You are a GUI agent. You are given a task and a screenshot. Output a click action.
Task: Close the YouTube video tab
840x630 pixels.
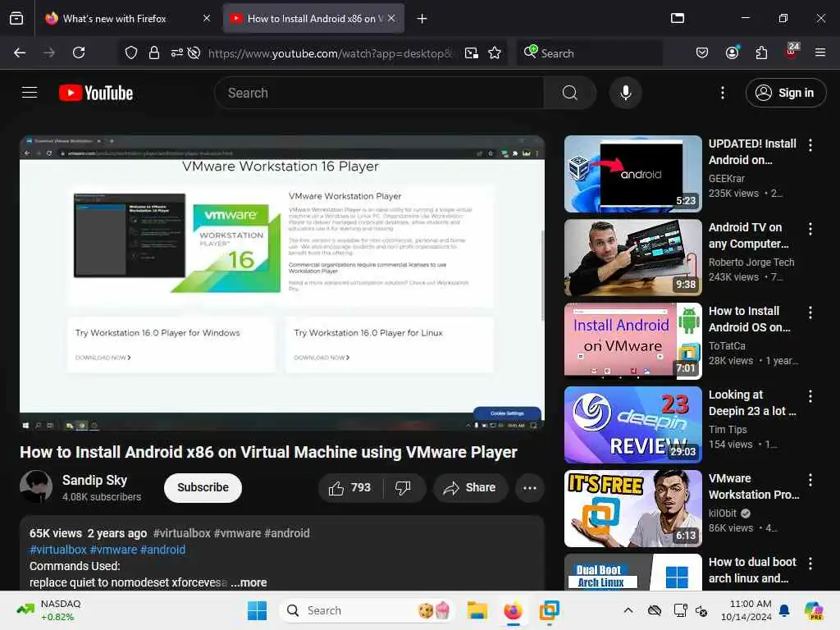point(391,18)
